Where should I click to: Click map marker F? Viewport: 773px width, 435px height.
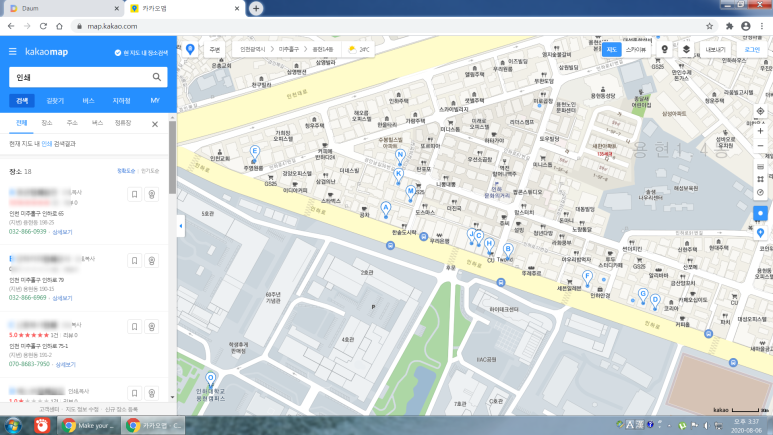tap(587, 278)
